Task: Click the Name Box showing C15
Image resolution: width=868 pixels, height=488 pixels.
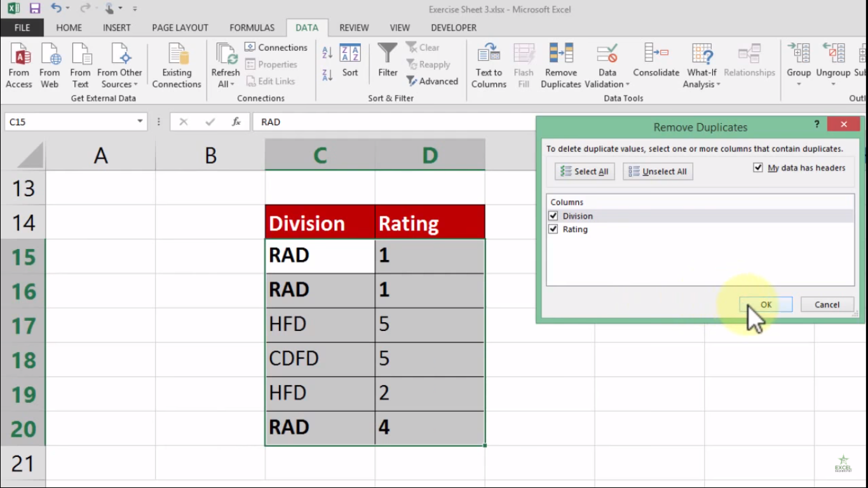Action: coord(69,122)
